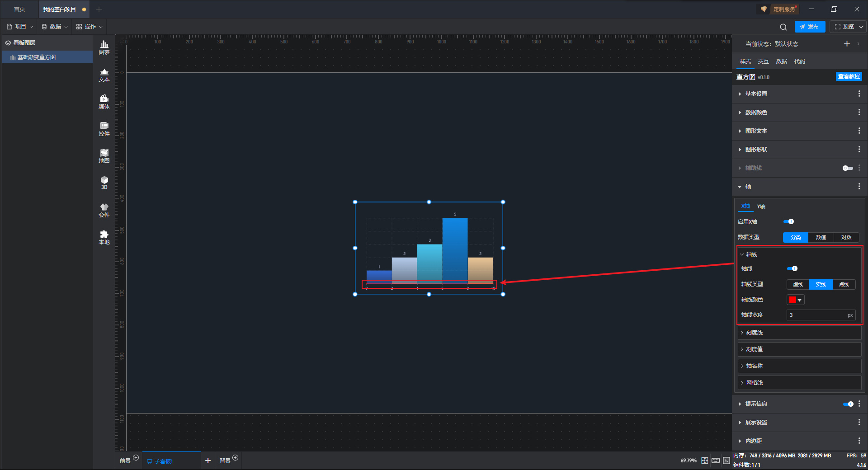This screenshot has width=868, height=470.
Task: Open the 项目 menu
Action: point(20,27)
